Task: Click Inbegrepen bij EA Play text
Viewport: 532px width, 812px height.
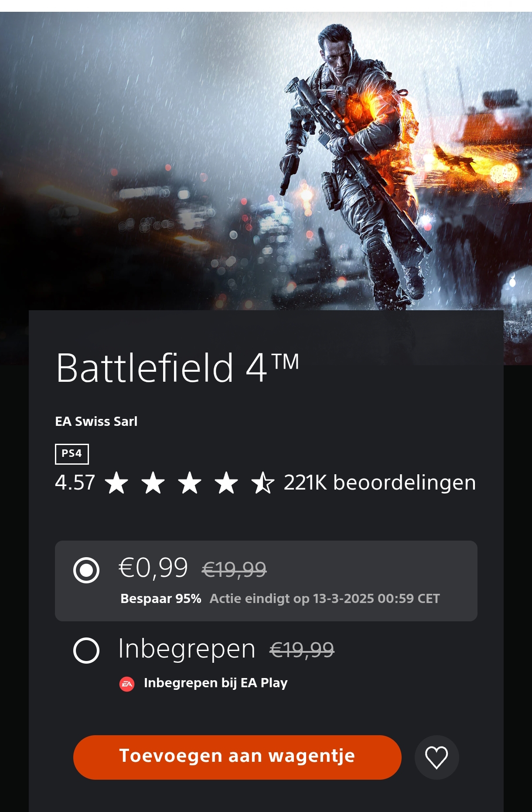Action: pyautogui.click(x=215, y=683)
